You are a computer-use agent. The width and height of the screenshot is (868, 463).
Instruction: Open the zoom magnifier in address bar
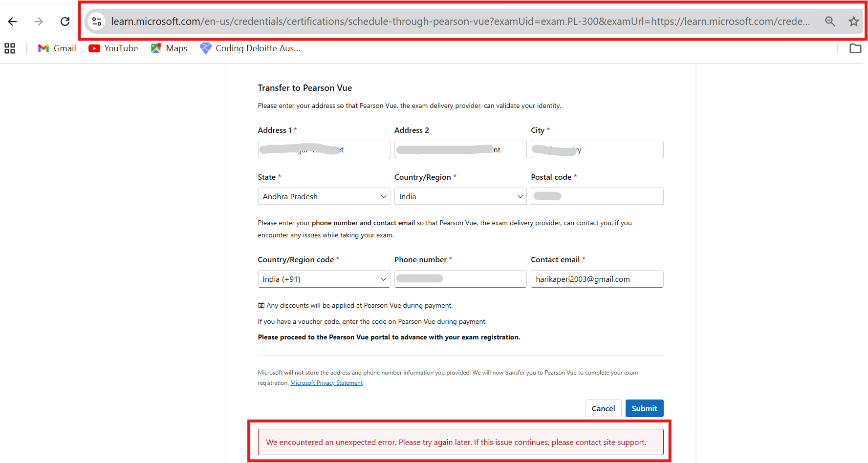pyautogui.click(x=830, y=21)
